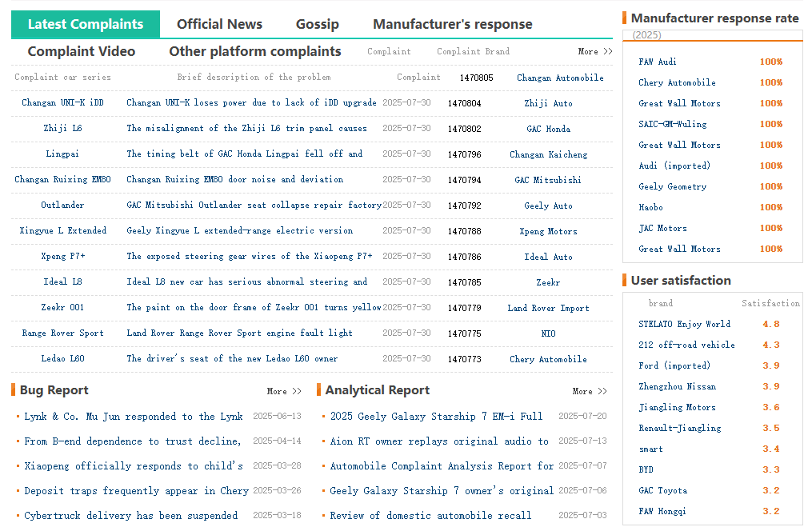Open More link in Analytical Report
The height and width of the screenshot is (531, 812).
coord(590,391)
